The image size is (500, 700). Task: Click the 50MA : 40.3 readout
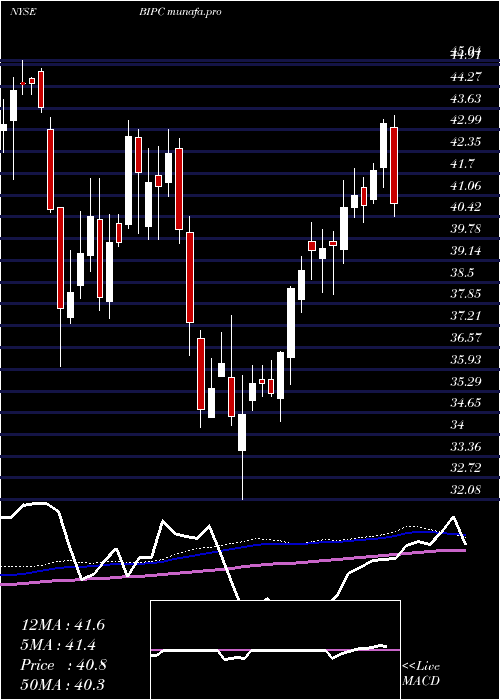[x=63, y=685]
